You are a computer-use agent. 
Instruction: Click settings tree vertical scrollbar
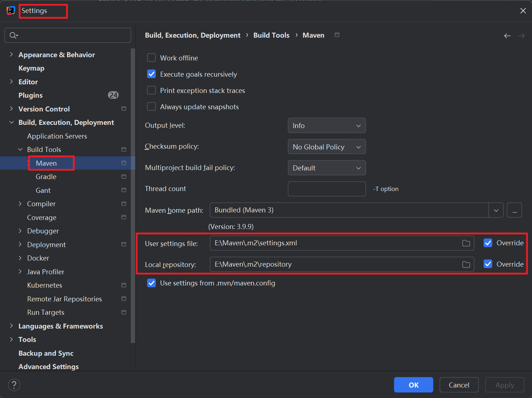click(133, 195)
